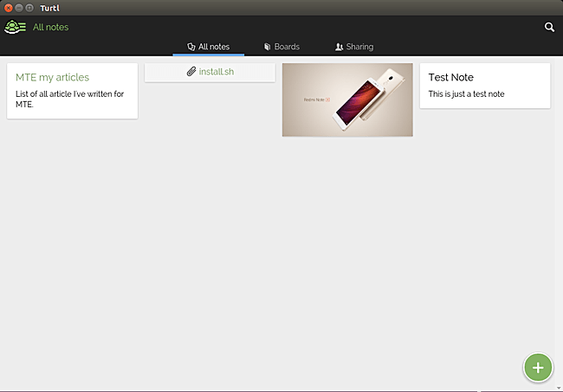Open the search magnifier icon
Image resolution: width=563 pixels, height=392 pixels.
tap(549, 27)
